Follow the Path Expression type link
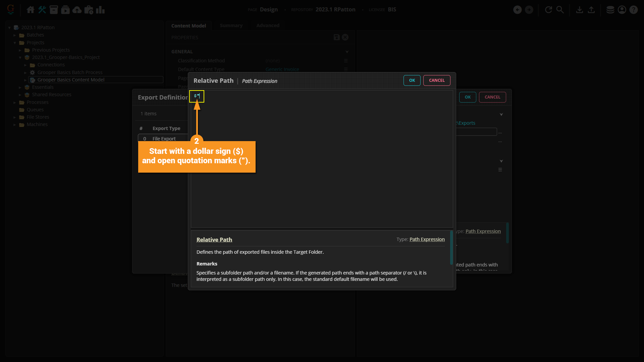Screen dimensions: 644x362 point(427,239)
